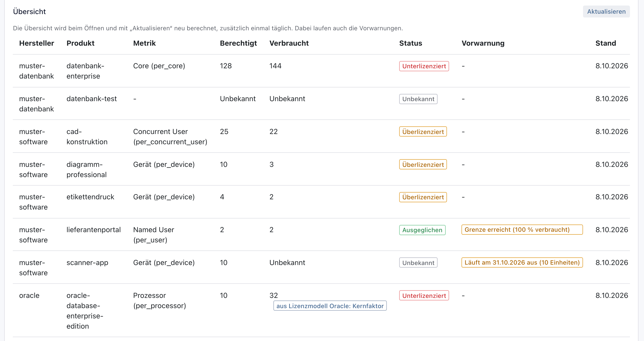This screenshot has width=644, height=341.
Task: Click the Verbraucht value 144
Action: (275, 66)
